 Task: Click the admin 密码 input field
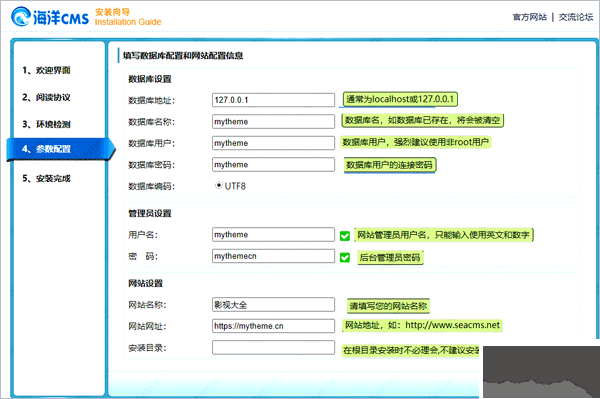pyautogui.click(x=273, y=256)
